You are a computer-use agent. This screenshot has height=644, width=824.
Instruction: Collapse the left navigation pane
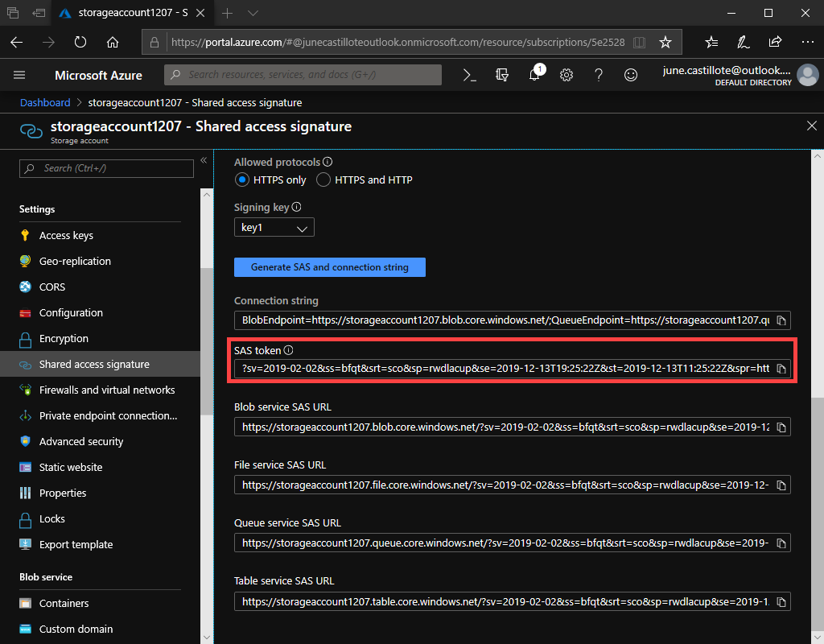pyautogui.click(x=204, y=160)
